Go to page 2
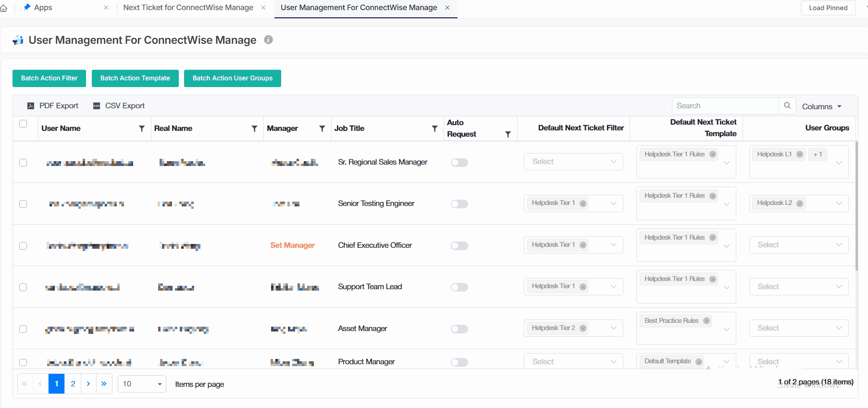Screen dimensions: 868x408 click(73, 384)
